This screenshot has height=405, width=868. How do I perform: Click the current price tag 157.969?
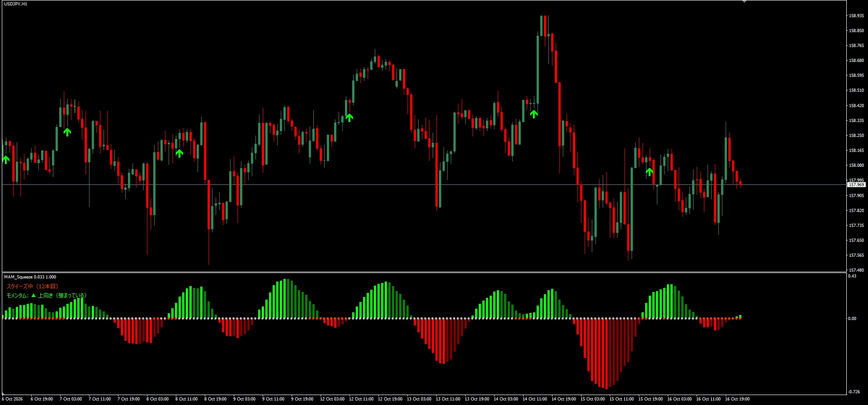[x=856, y=185]
